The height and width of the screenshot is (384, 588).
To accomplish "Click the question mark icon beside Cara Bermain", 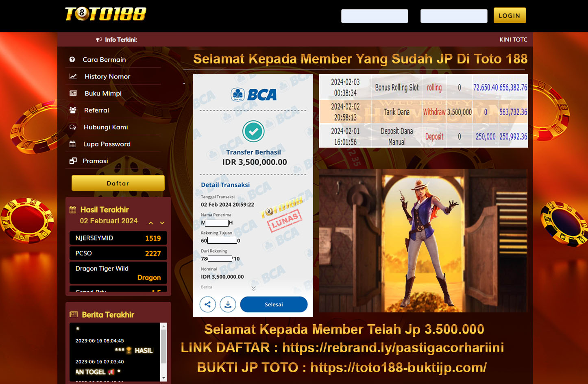I will pos(72,59).
